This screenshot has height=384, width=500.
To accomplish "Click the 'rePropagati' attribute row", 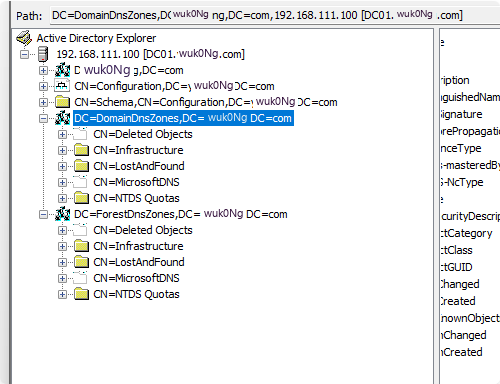I will tap(470, 131).
